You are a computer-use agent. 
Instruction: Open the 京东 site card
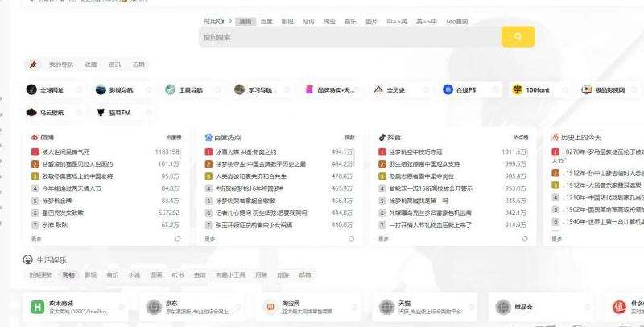pos(192,308)
